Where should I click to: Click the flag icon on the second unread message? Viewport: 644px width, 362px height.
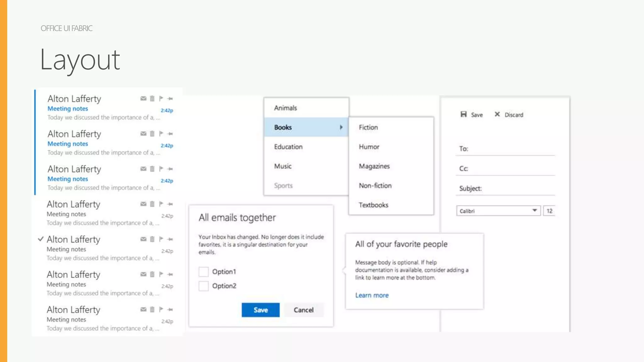pyautogui.click(x=161, y=134)
